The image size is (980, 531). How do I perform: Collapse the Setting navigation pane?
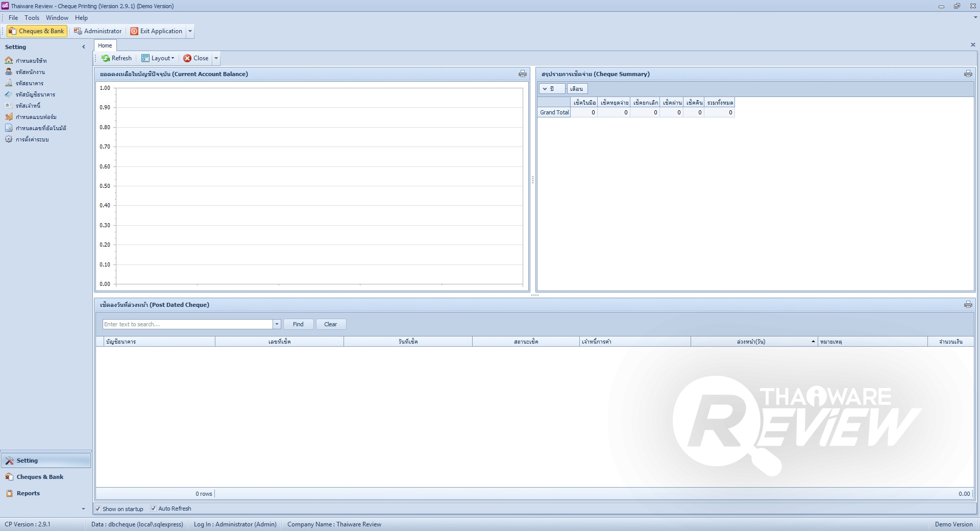pyautogui.click(x=84, y=47)
